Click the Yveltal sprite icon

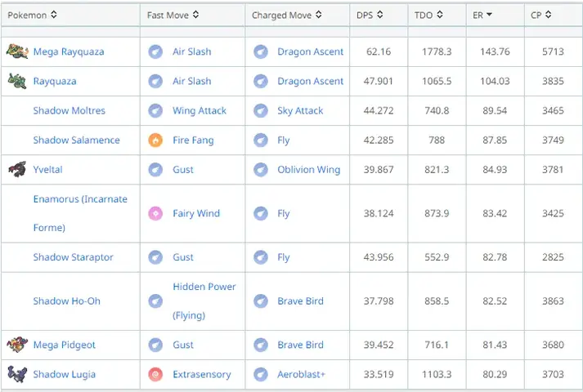[x=17, y=169]
